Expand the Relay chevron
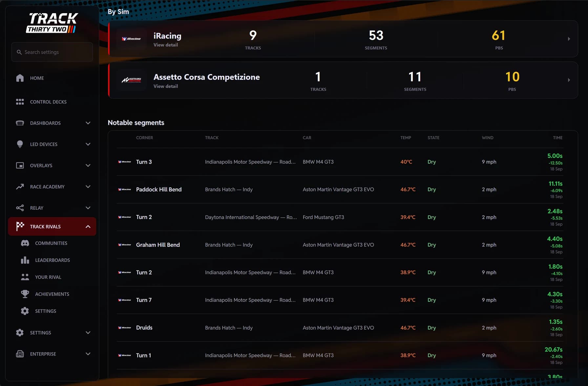This screenshot has width=588, height=386. coord(88,208)
